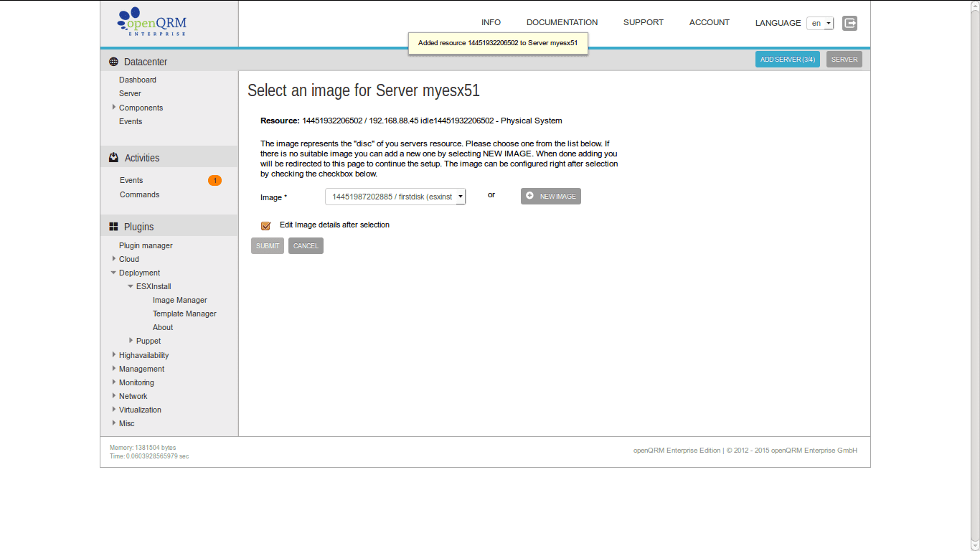Expand the Virtualization section

point(114,410)
